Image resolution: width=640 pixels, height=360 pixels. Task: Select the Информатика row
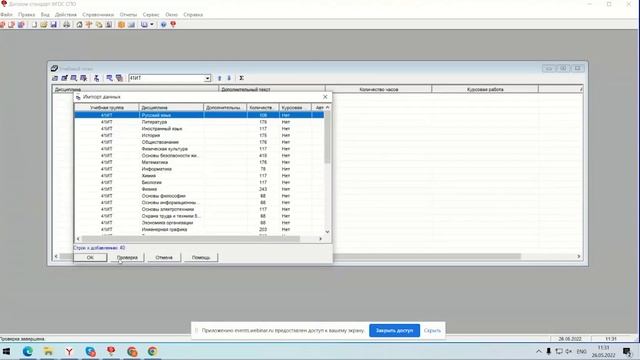point(199,169)
